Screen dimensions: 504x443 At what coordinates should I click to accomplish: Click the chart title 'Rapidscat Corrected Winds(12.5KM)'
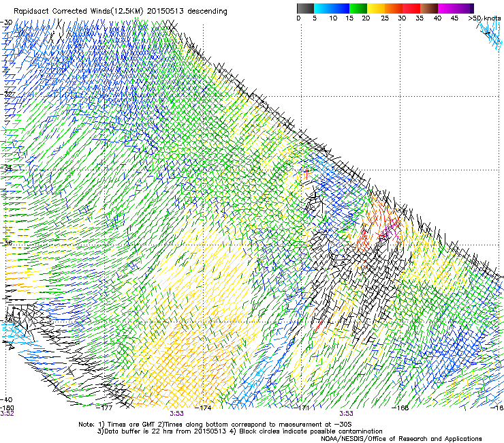pos(78,12)
